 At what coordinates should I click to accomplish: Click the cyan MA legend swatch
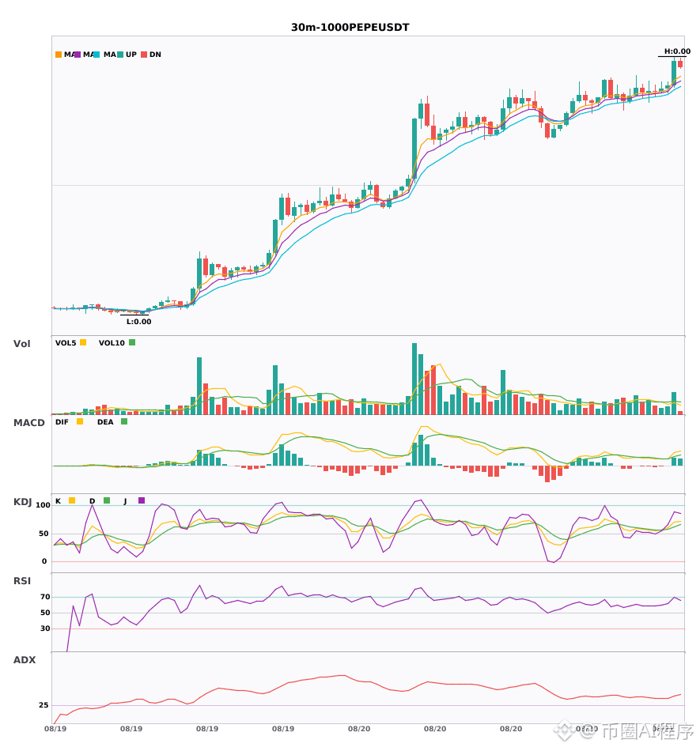(x=96, y=55)
